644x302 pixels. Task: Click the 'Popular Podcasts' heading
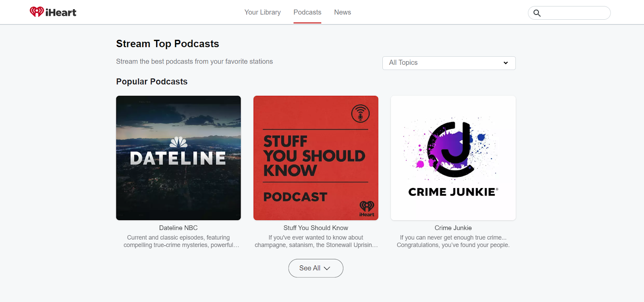point(152,82)
